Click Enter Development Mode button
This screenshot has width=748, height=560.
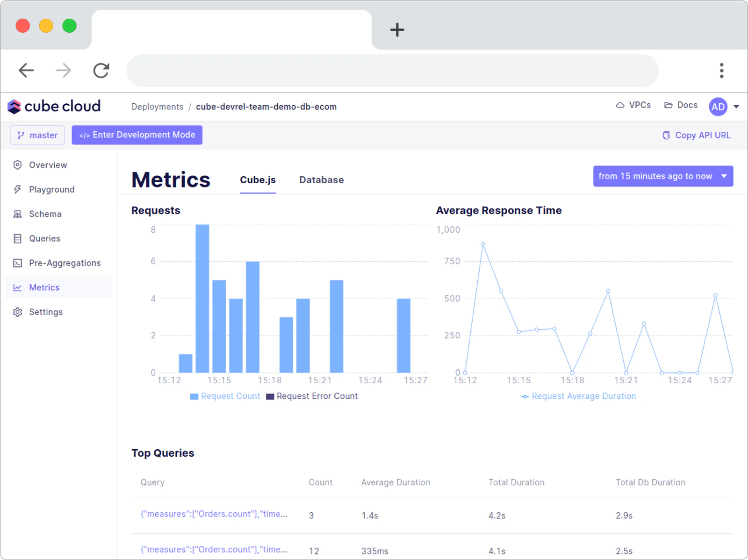pos(137,135)
